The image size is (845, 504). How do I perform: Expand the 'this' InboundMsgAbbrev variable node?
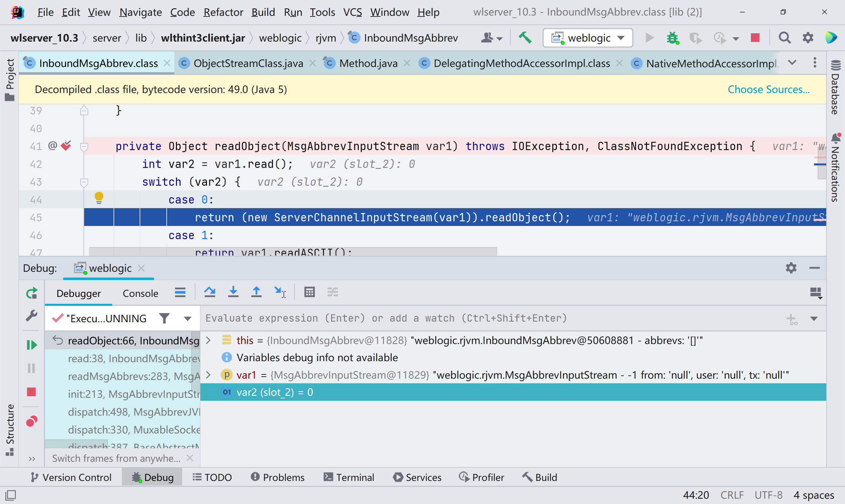point(209,340)
